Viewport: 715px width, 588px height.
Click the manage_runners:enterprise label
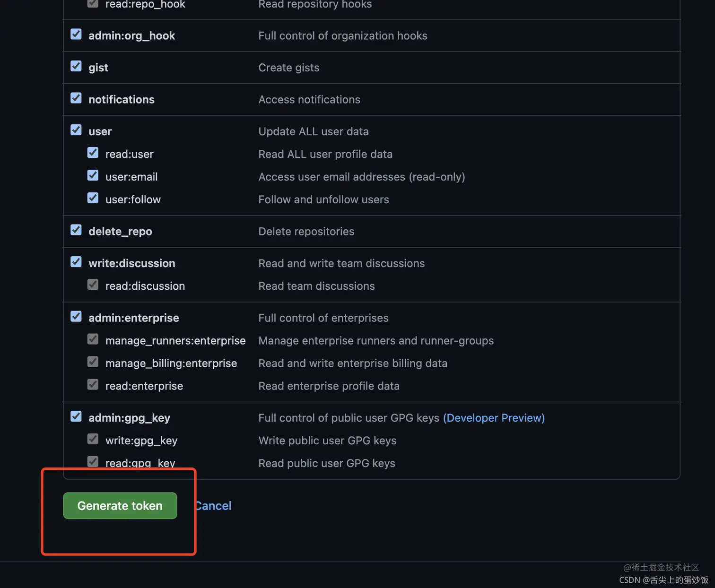[x=175, y=341]
